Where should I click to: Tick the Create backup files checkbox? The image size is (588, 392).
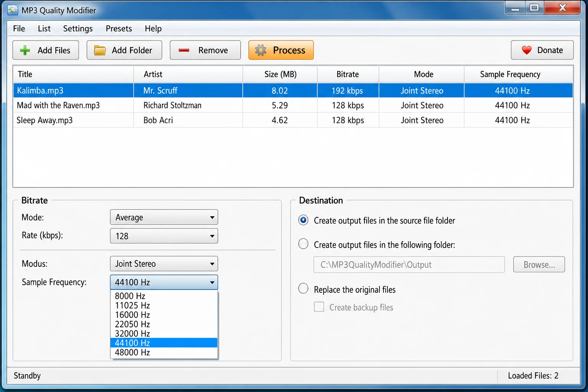[x=319, y=307]
